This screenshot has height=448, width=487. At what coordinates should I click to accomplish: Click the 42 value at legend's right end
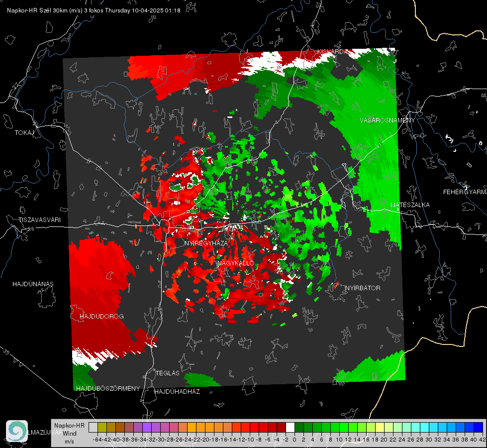(x=482, y=440)
